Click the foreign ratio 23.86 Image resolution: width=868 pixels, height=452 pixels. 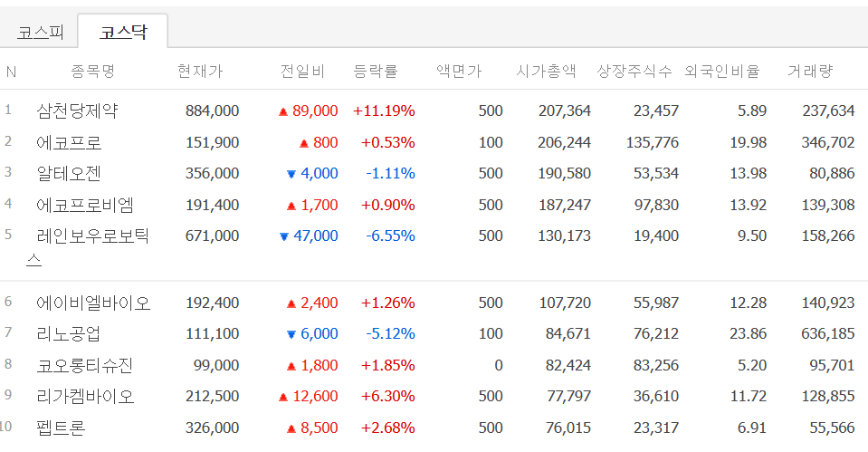[x=749, y=333]
